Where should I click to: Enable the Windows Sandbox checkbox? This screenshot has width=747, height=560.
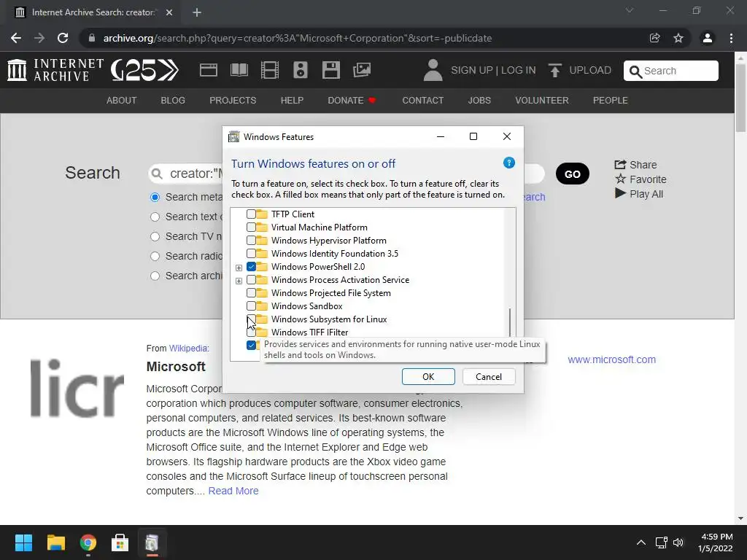[251, 306]
